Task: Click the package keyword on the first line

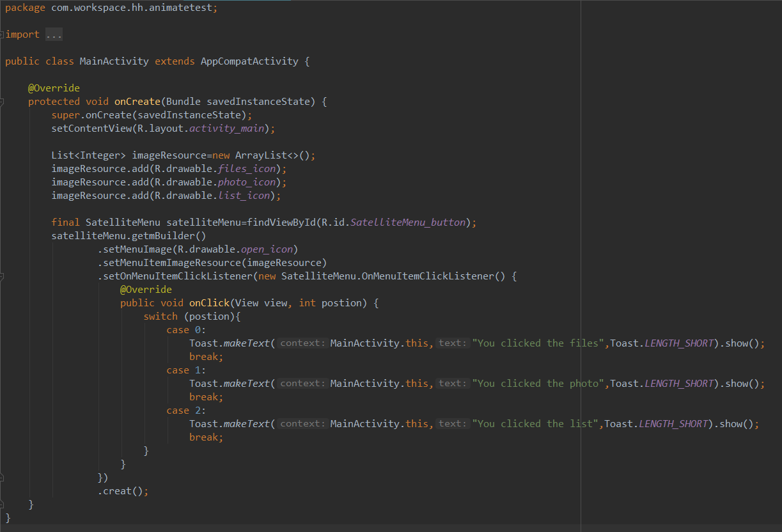Action: [25, 8]
